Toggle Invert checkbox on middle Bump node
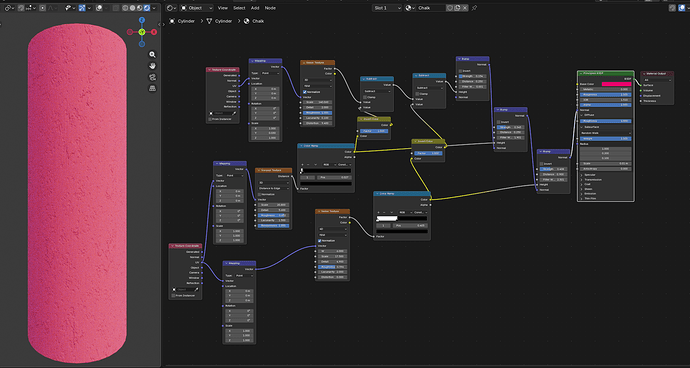This screenshot has width=690, height=368. pos(499,122)
